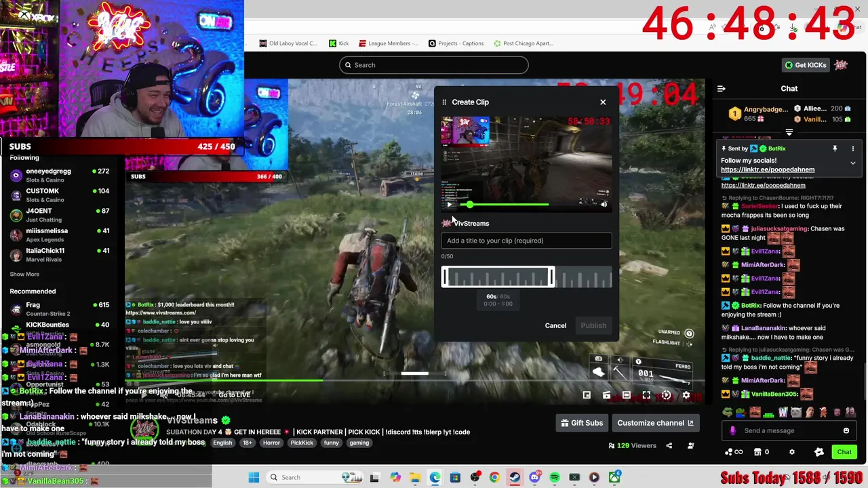Enter fullscreen on the video player
868x488 pixels.
[x=646, y=395]
